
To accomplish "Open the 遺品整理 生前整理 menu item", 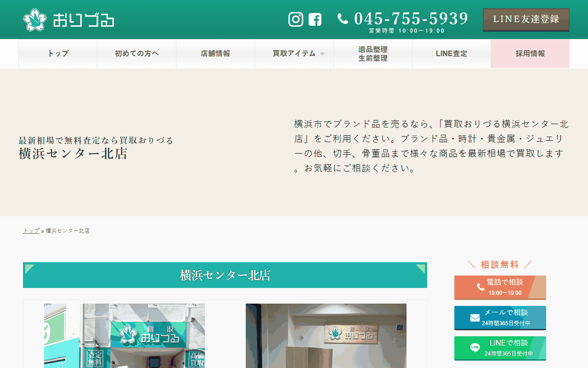I will [373, 54].
